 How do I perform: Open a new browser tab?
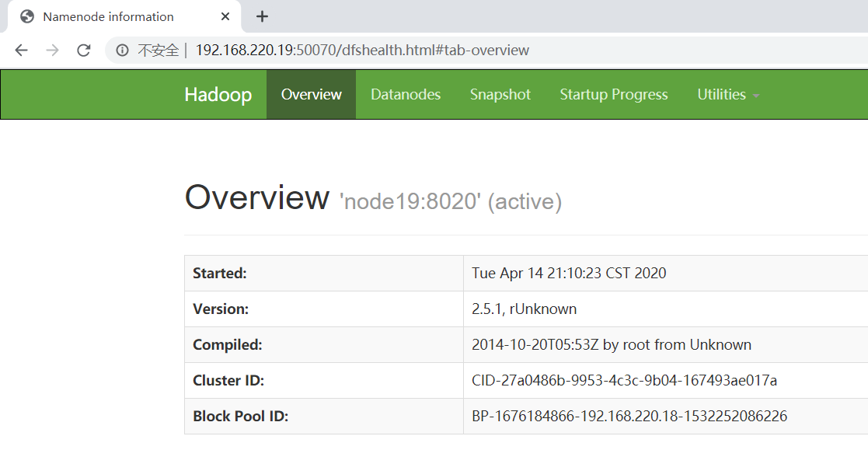(262, 16)
